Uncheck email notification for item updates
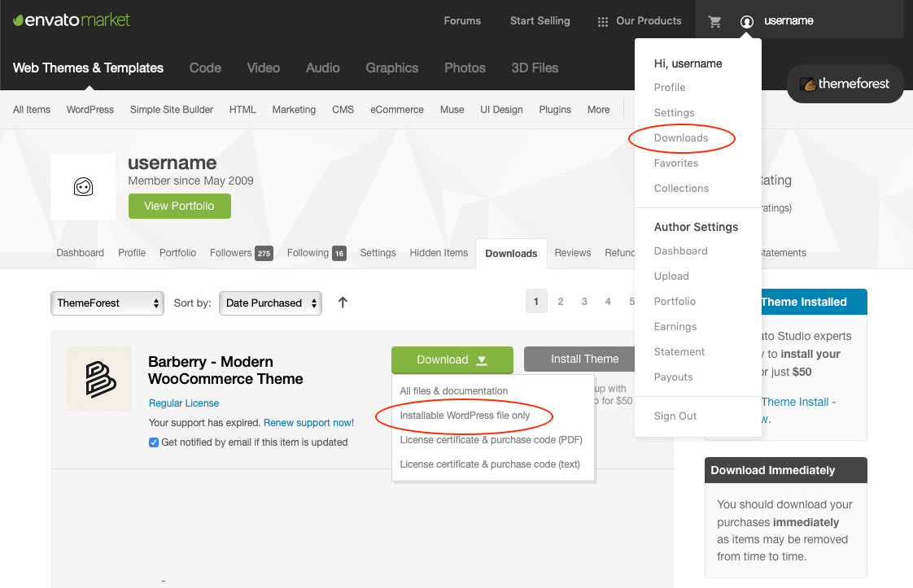 [x=154, y=442]
